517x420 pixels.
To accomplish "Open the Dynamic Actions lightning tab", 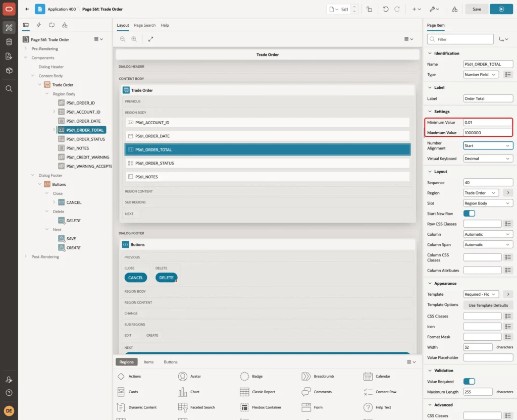I will [x=38, y=25].
